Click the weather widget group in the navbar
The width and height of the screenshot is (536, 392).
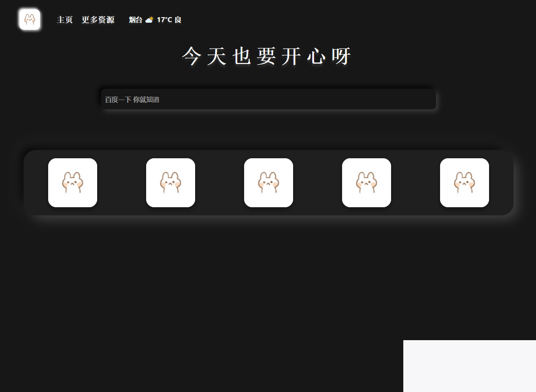click(156, 19)
